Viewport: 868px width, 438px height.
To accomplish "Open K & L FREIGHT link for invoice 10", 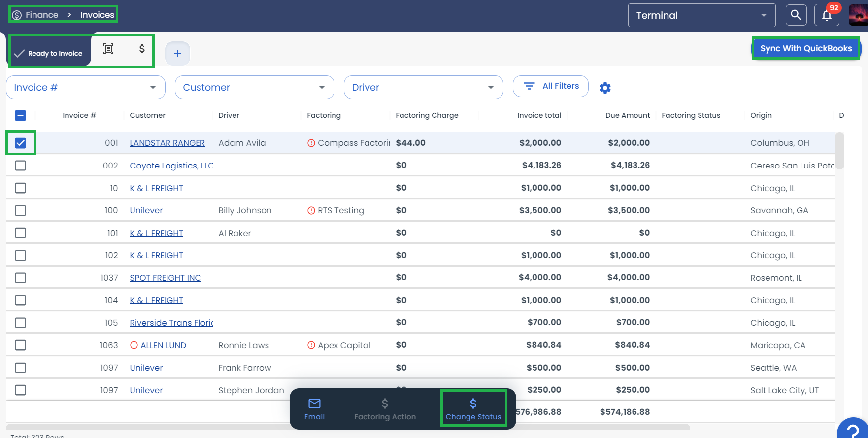I will (x=156, y=188).
